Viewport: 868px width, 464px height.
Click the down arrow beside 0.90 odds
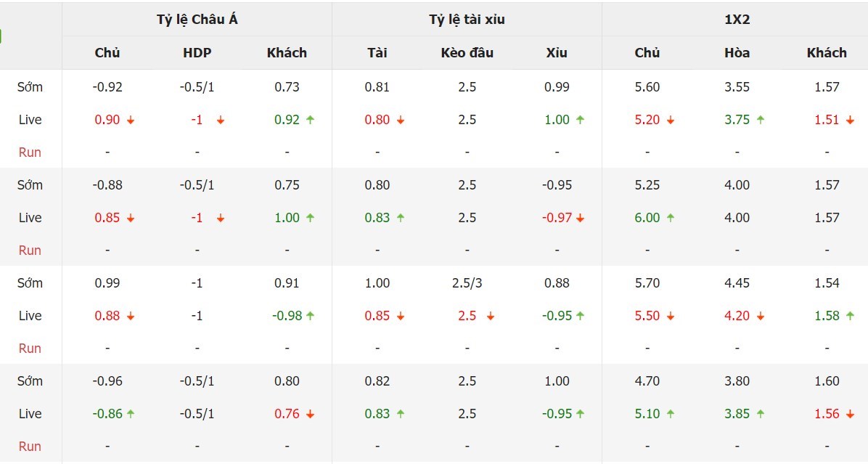(131, 121)
